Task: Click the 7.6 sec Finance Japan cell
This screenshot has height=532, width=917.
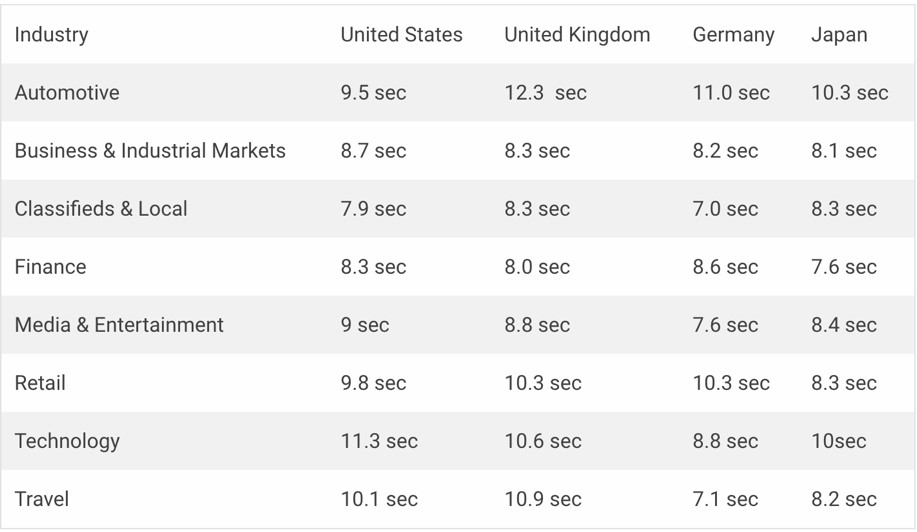Action: coord(844,267)
